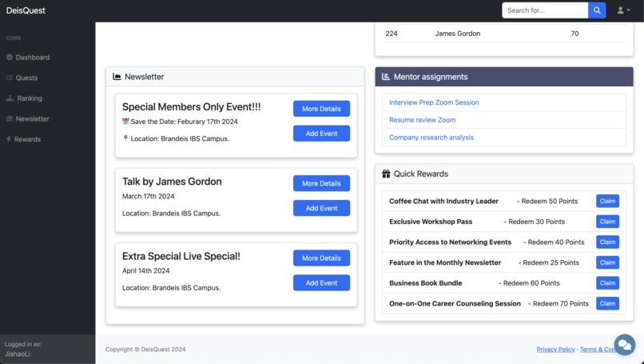The image size is (644, 364).
Task: Claim Exclusive Workshop Pass reward
Action: [x=607, y=222]
